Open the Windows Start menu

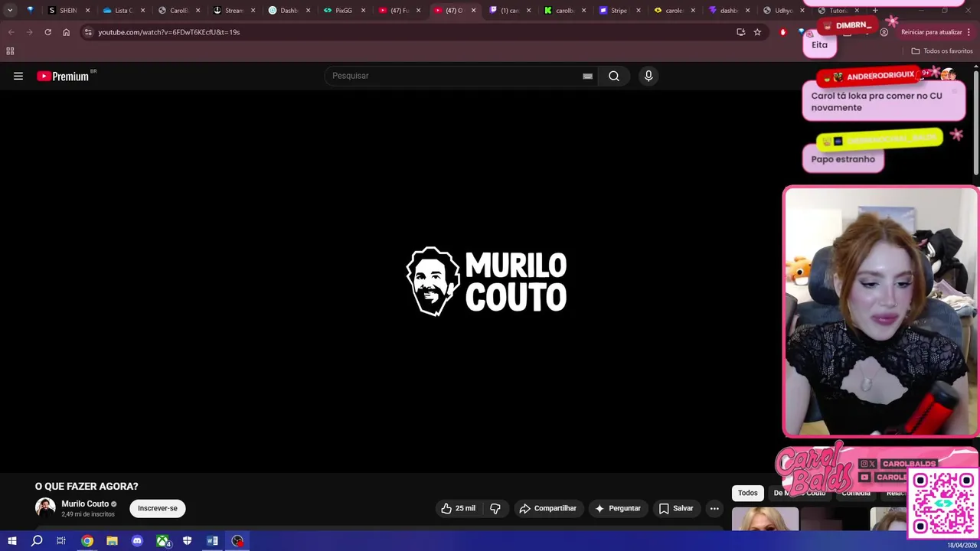(x=11, y=541)
